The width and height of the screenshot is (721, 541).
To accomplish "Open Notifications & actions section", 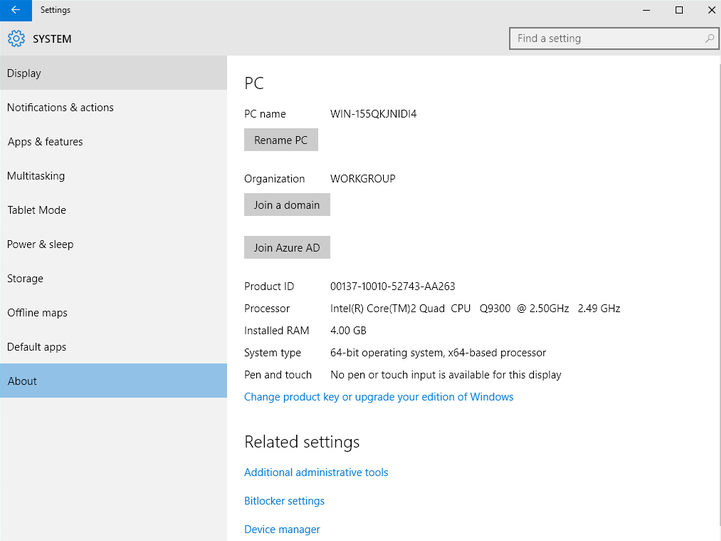I will pyautogui.click(x=114, y=108).
